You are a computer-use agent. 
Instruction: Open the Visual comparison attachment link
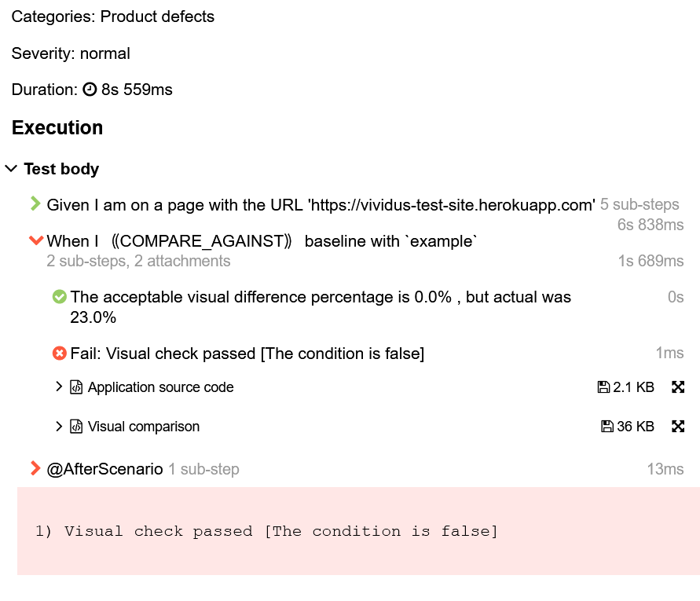(x=144, y=427)
